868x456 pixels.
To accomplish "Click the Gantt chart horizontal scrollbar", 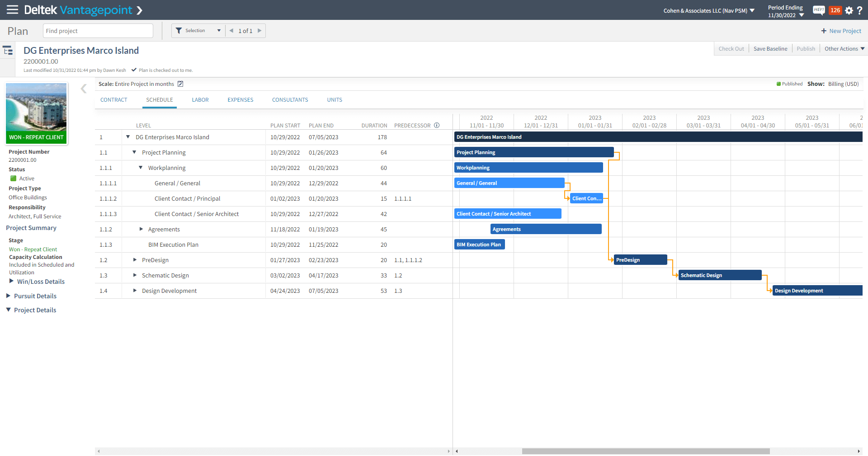I will click(x=646, y=451).
